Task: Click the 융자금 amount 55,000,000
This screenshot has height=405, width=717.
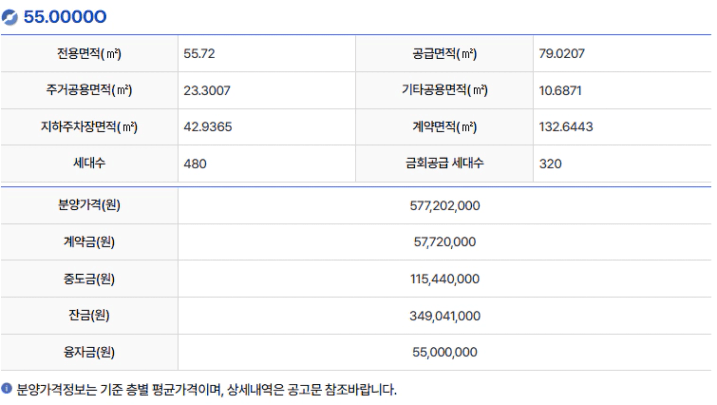Action: coord(444,352)
